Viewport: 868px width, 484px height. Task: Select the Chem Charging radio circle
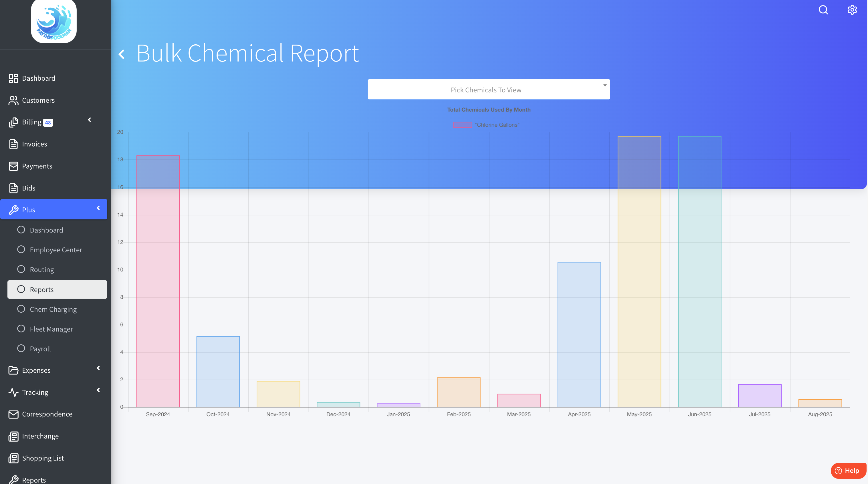(21, 309)
